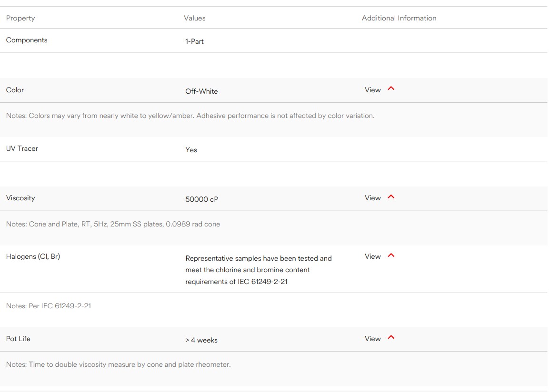This screenshot has height=392, width=550.
Task: Click the '> 4 weeks' pot life value
Action: pos(201,340)
